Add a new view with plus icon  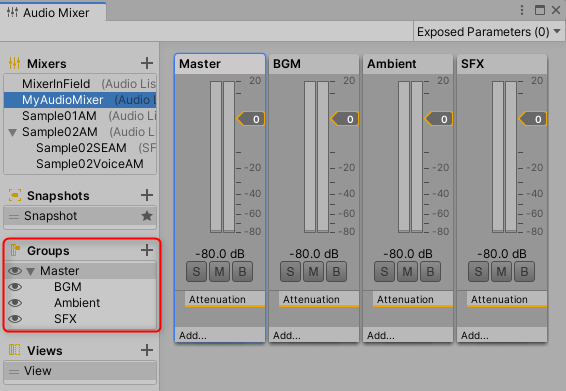(x=147, y=350)
